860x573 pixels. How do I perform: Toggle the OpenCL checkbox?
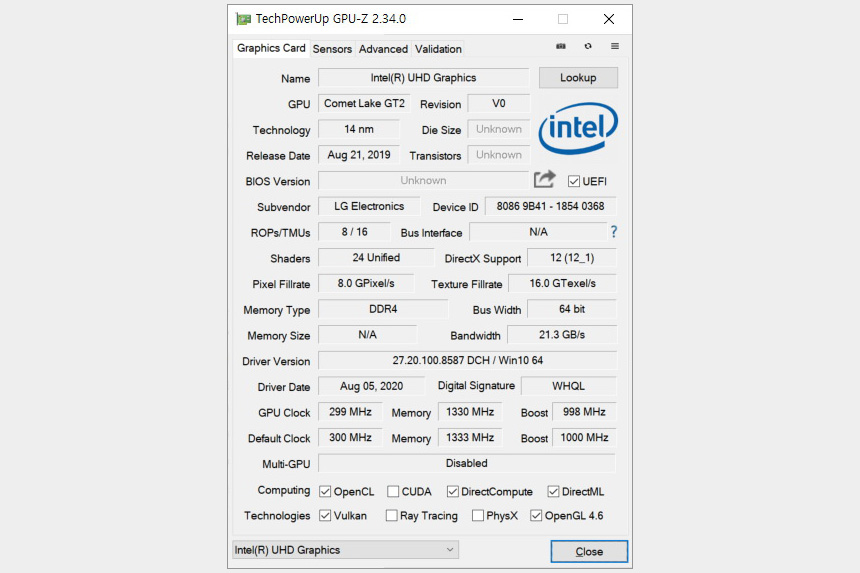click(x=325, y=492)
